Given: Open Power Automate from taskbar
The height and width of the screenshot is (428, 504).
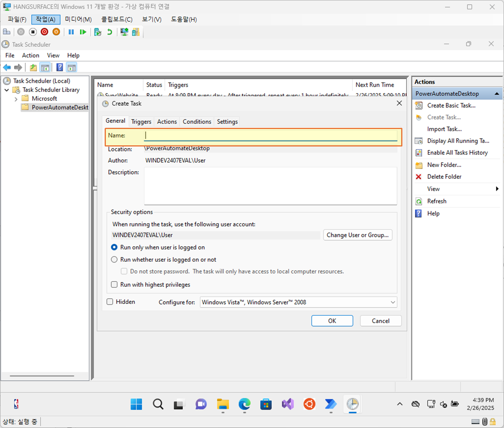Looking at the screenshot, I should click(x=331, y=404).
